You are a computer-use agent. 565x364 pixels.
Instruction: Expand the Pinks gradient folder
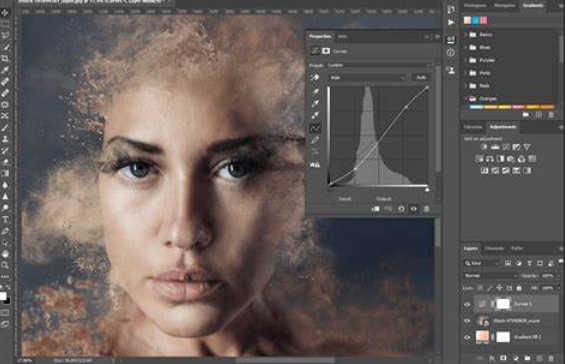click(x=466, y=73)
